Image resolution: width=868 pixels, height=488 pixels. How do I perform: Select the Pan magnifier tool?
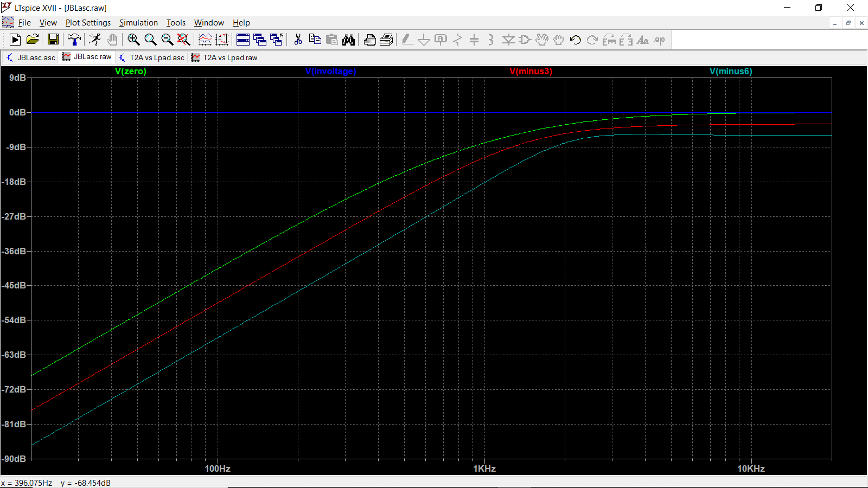(x=150, y=40)
